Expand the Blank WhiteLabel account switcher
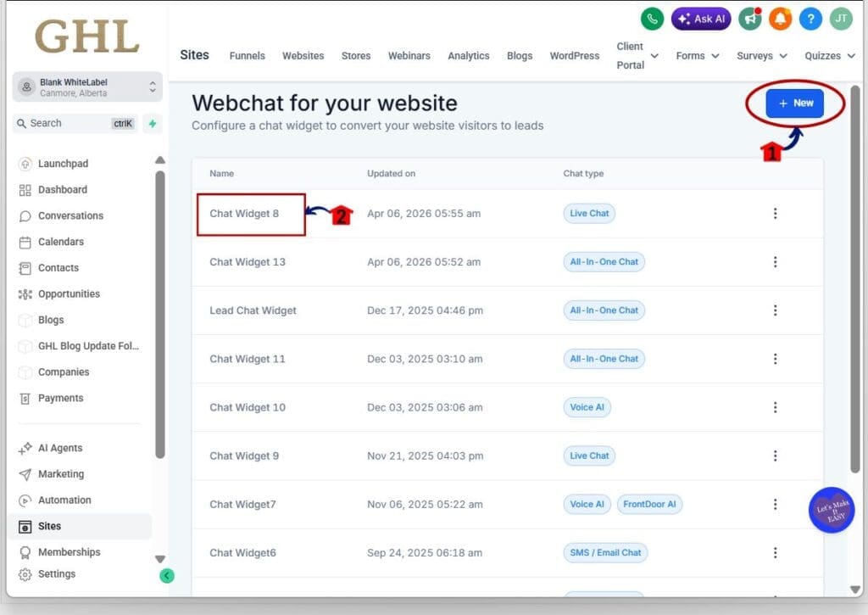Screen dimensions: 868x615 (x=85, y=85)
